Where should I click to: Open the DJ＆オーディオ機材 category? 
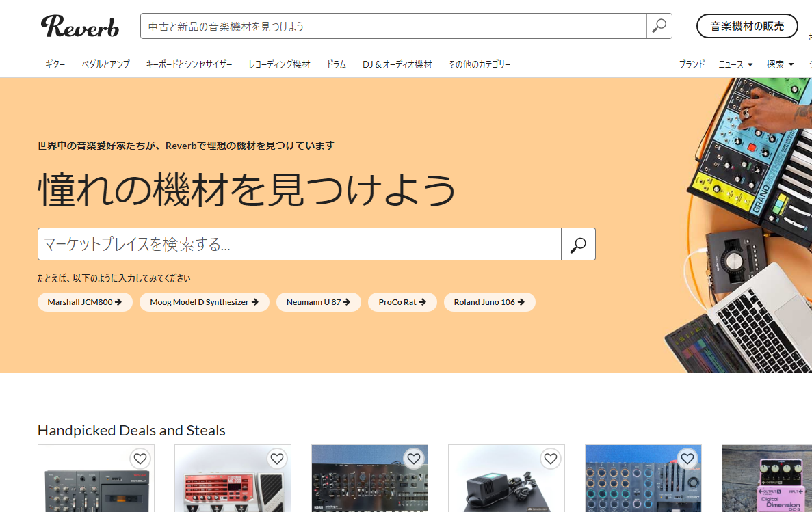397,64
